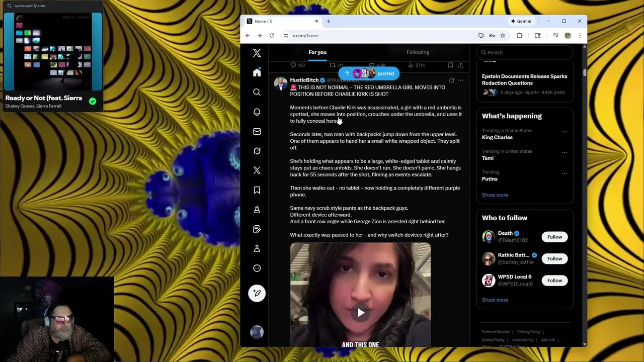
Task: Open options menu for King Charles trend
Action: coord(565,132)
